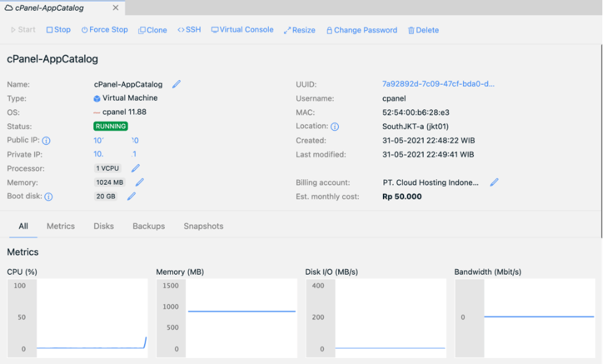Image resolution: width=603 pixels, height=364 pixels.
Task: Show Boot disk info icon
Action: (x=49, y=197)
